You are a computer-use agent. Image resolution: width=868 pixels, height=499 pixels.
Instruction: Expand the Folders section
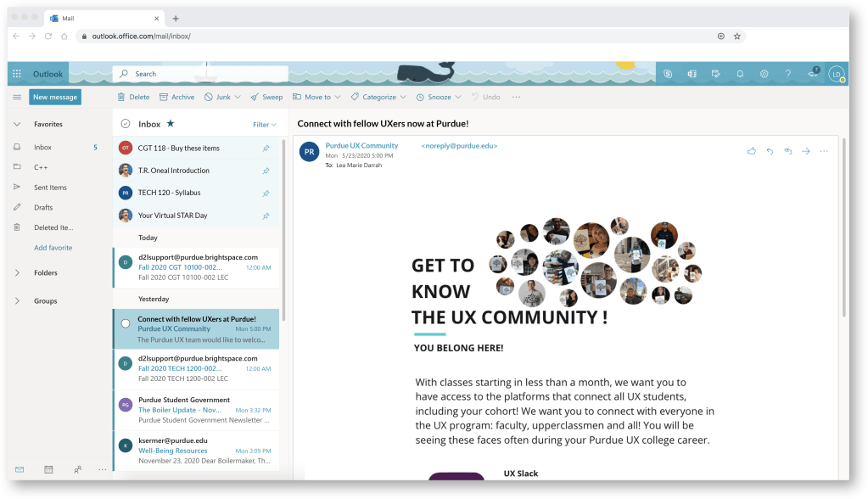(17, 273)
